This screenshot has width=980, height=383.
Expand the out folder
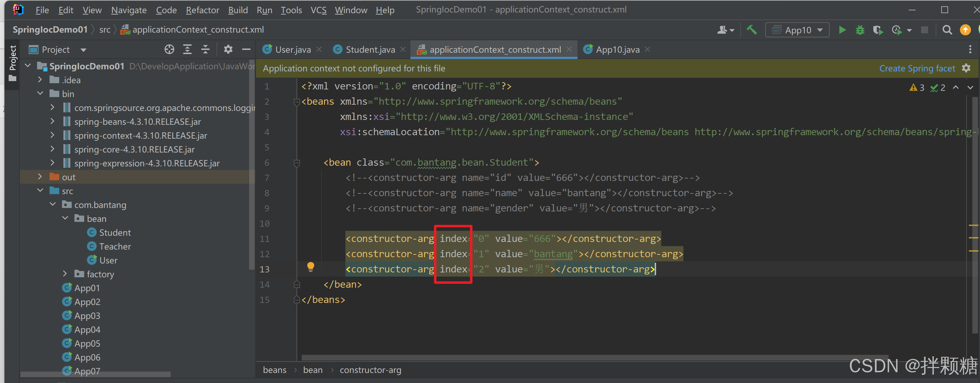[x=40, y=177]
